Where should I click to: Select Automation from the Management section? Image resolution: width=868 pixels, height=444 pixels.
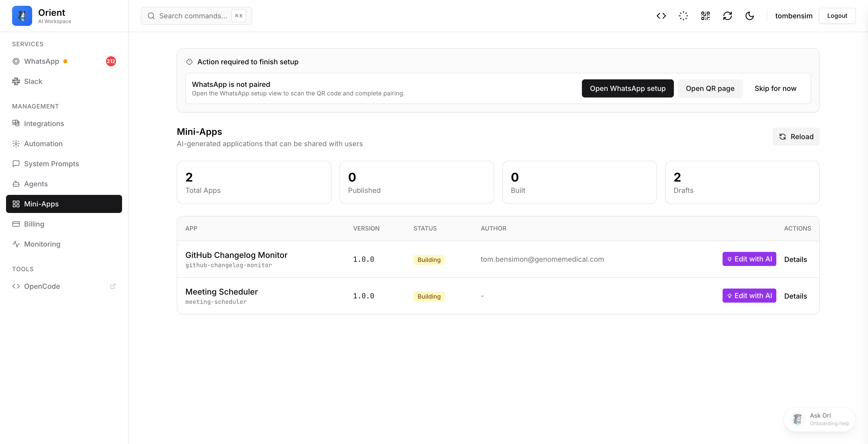(44, 143)
